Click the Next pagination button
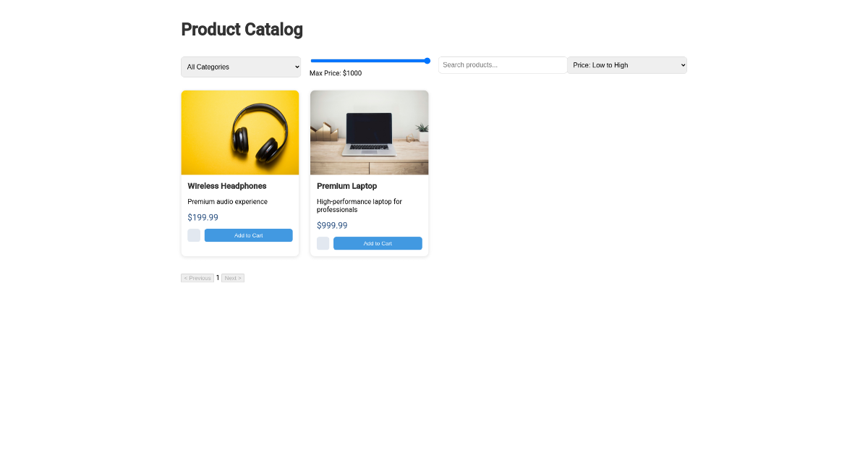 (x=232, y=277)
